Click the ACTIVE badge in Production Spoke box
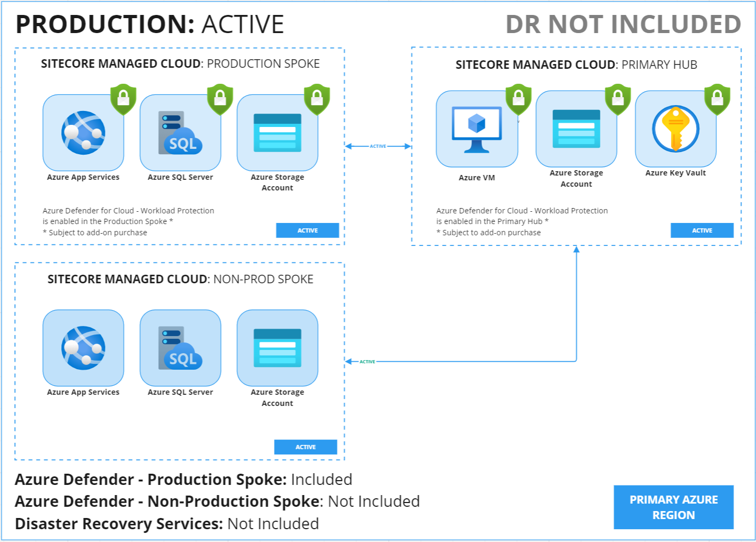This screenshot has height=542, width=756. pos(308,230)
